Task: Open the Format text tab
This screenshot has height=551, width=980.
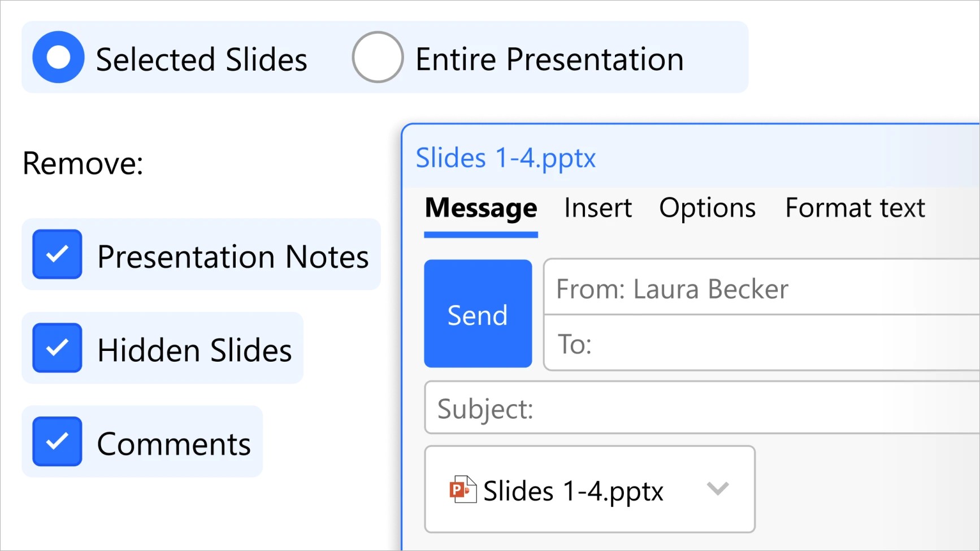Action: pos(855,208)
